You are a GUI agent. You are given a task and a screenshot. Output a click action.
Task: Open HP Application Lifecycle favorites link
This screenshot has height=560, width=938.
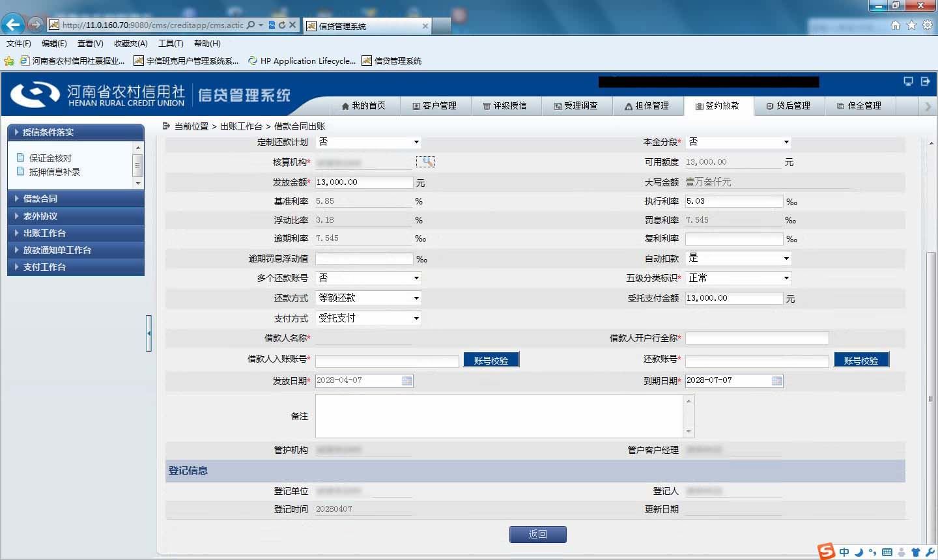[x=302, y=61]
